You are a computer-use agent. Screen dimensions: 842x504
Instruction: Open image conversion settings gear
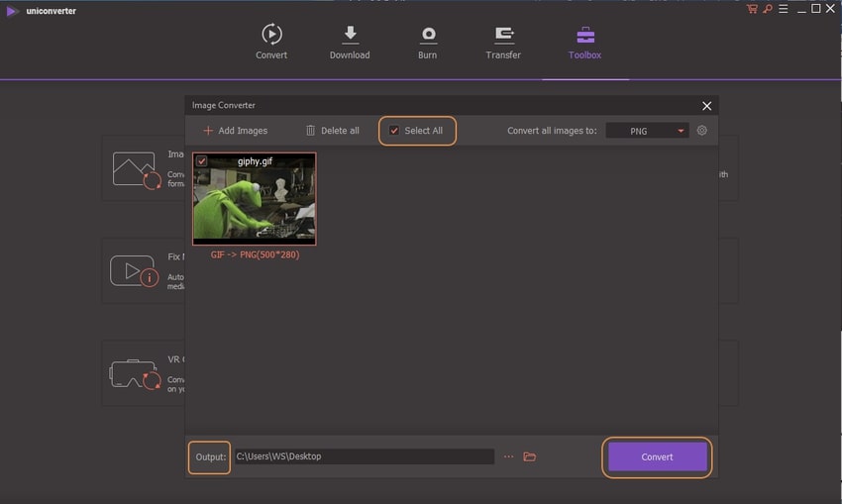point(702,131)
